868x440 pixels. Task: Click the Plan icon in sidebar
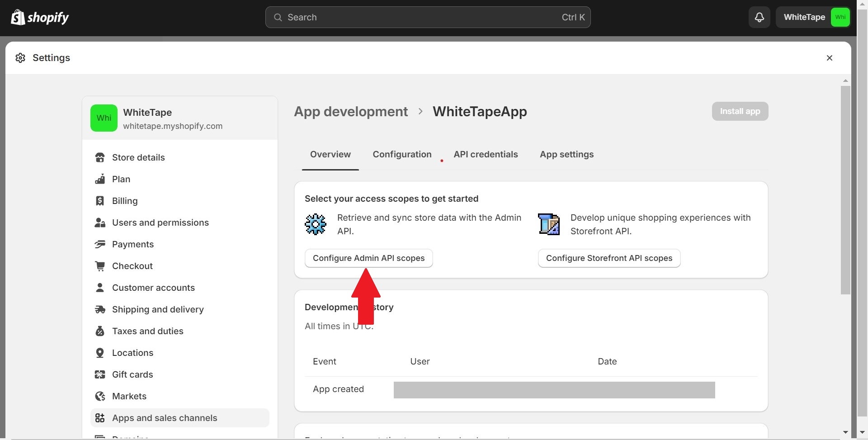click(x=100, y=179)
